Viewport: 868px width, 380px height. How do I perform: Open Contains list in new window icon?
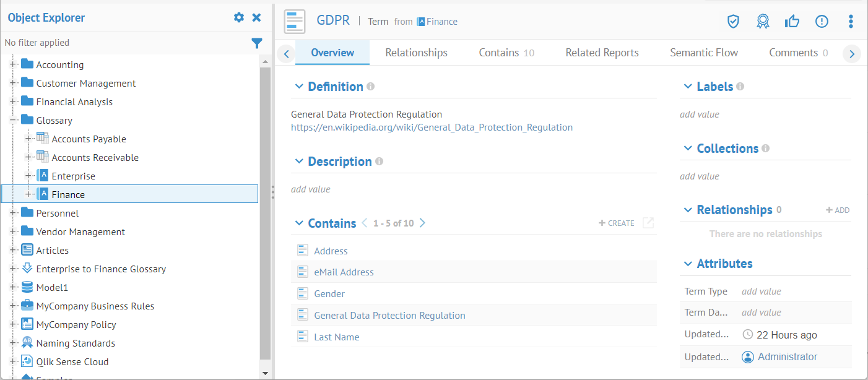648,223
